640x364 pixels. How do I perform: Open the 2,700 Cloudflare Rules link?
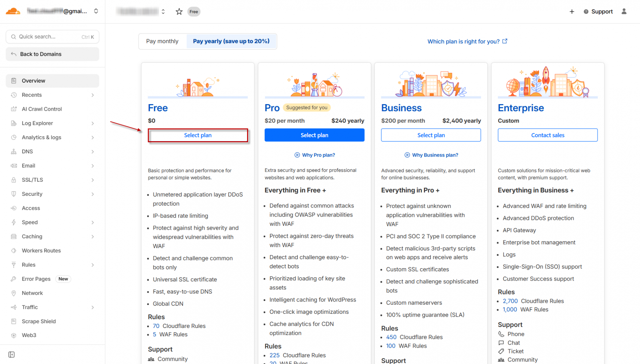pos(510,301)
